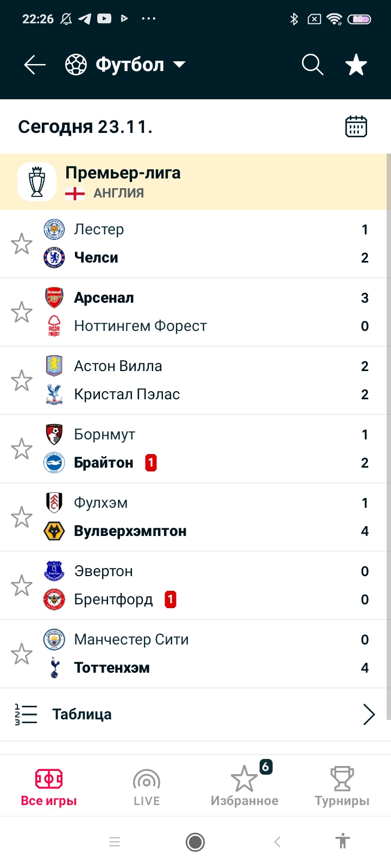The image size is (391, 868).
Task: Open the calendar date picker
Action: (356, 126)
